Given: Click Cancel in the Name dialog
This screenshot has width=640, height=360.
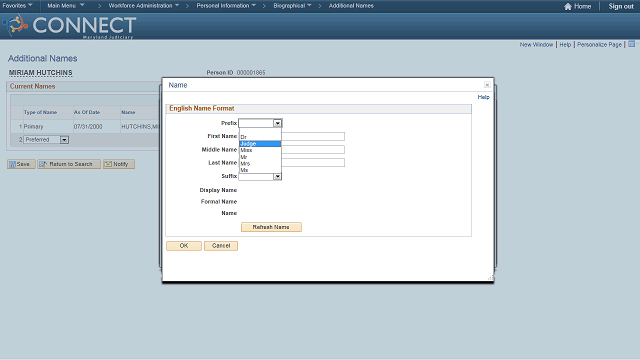Looking at the screenshot, I should tap(221, 246).
